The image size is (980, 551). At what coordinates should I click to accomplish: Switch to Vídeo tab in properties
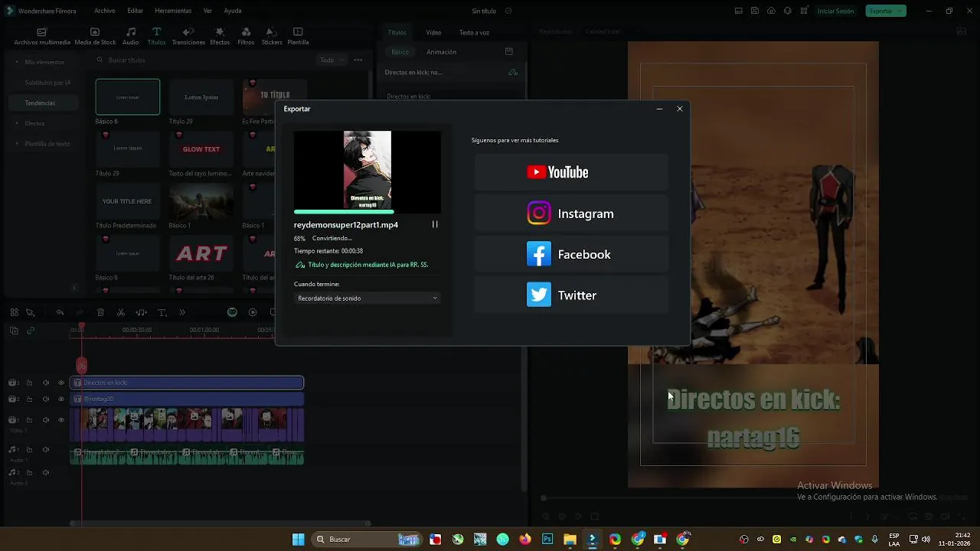(433, 32)
